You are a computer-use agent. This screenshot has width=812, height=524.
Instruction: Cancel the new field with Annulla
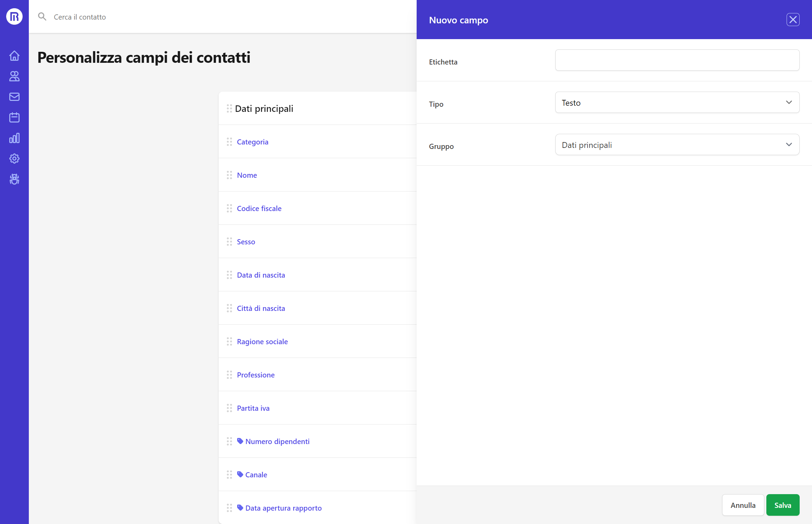pos(743,505)
